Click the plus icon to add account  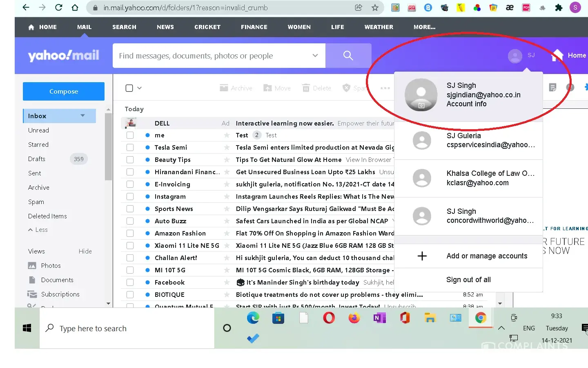422,256
